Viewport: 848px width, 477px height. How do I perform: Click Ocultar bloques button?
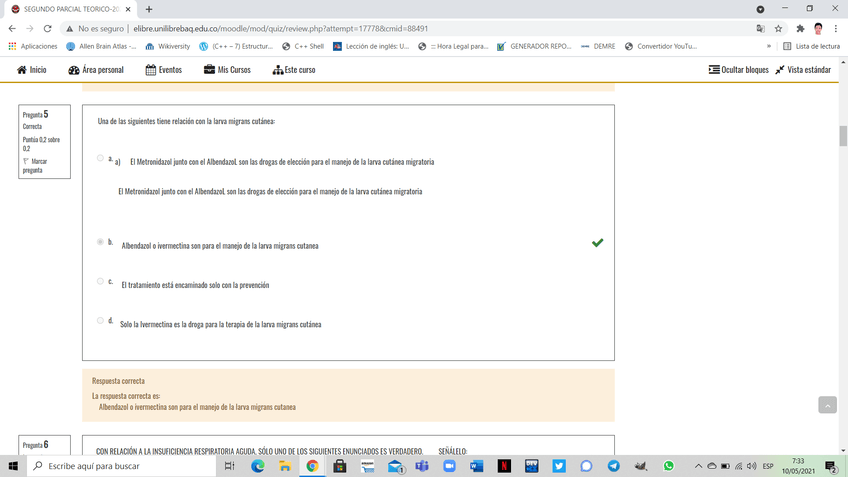point(738,70)
